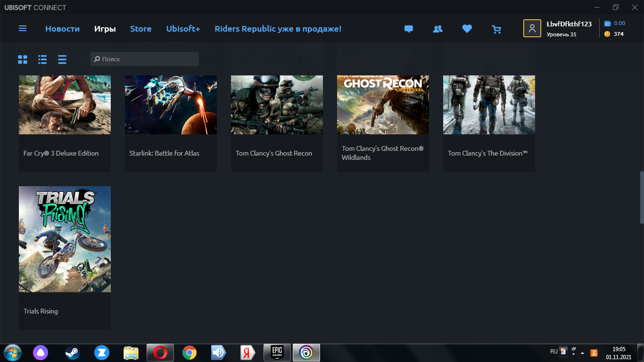644x362 pixels.
Task: Open File Explorer from taskbar
Action: point(131,353)
